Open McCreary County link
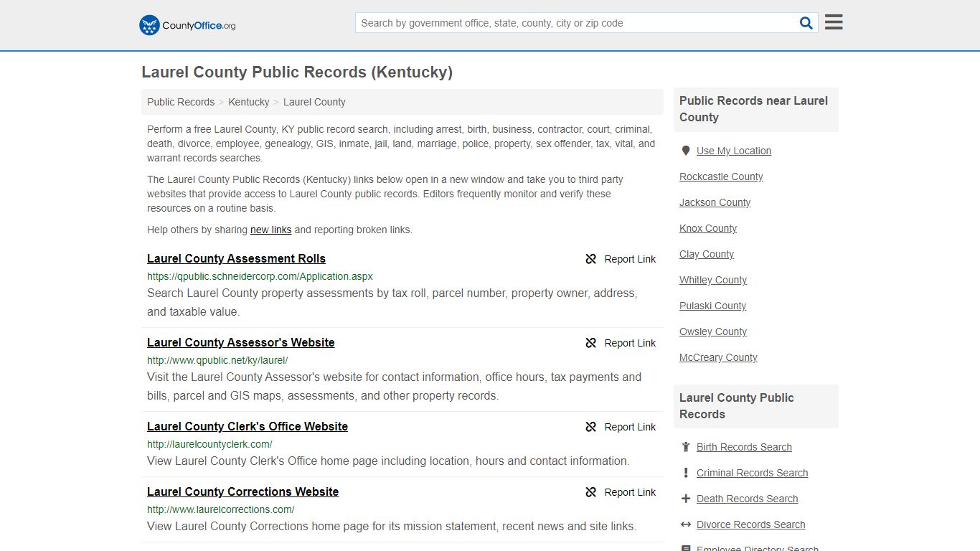Screen dimensions: 980x551 [x=718, y=357]
